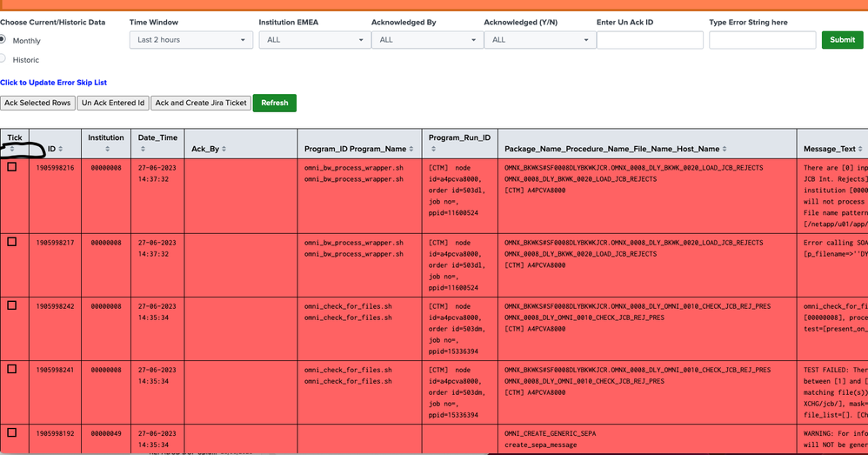Tick the checkbox for row ID 1905998216

pyautogui.click(x=11, y=167)
